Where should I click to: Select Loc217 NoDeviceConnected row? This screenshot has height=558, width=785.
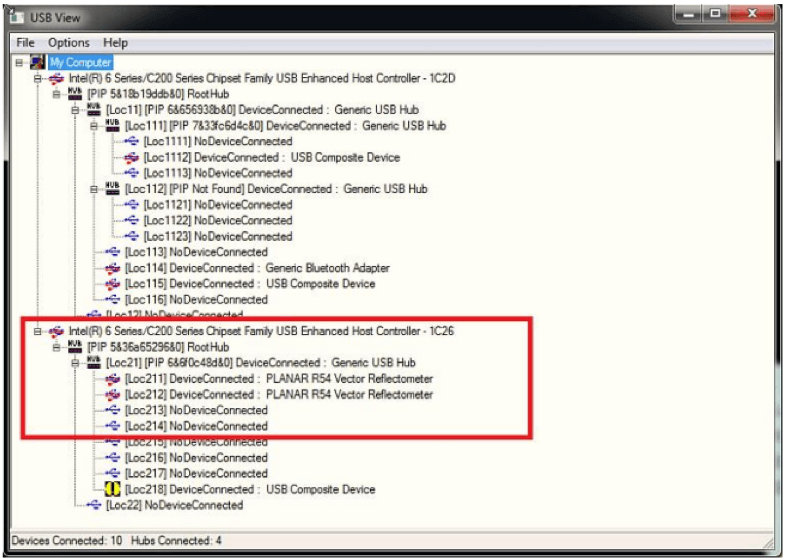196,473
